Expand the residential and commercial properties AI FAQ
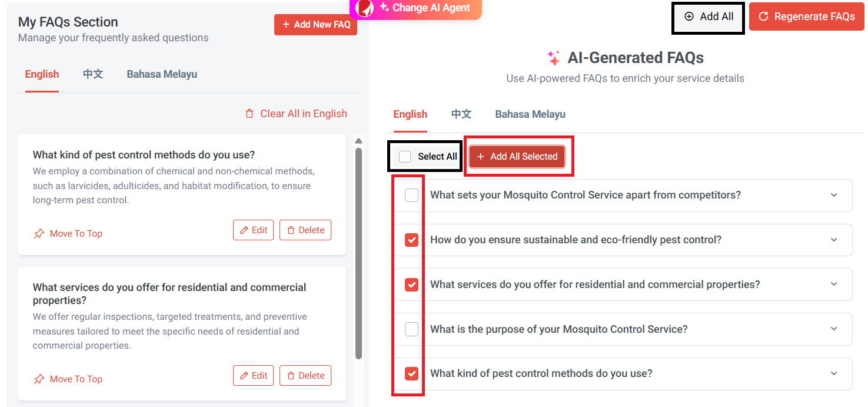This screenshot has width=868, height=407. pyautogui.click(x=833, y=284)
